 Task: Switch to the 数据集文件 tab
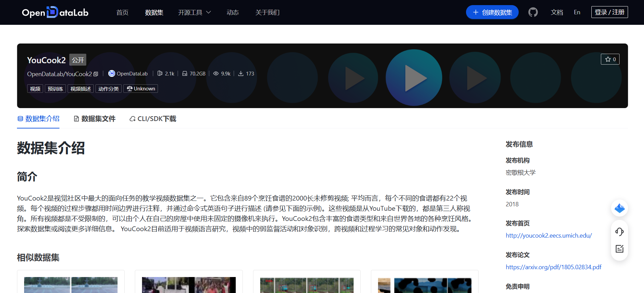pyautogui.click(x=95, y=119)
